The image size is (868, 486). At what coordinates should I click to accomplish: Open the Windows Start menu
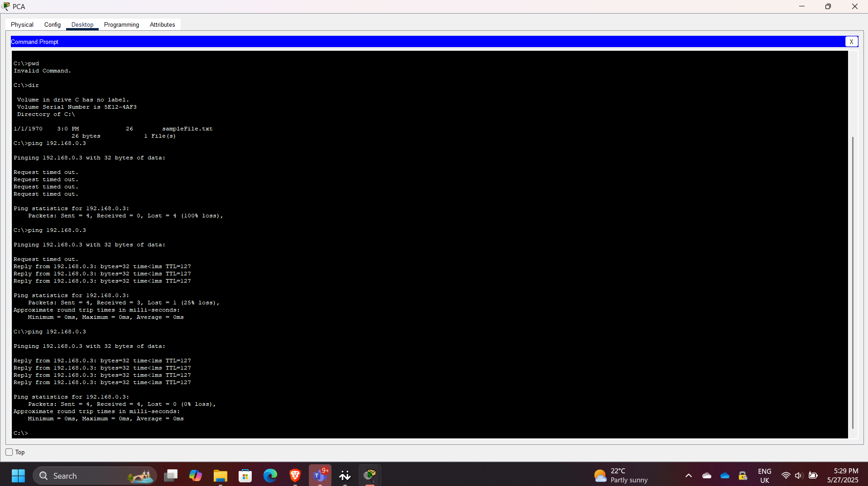coord(18,475)
